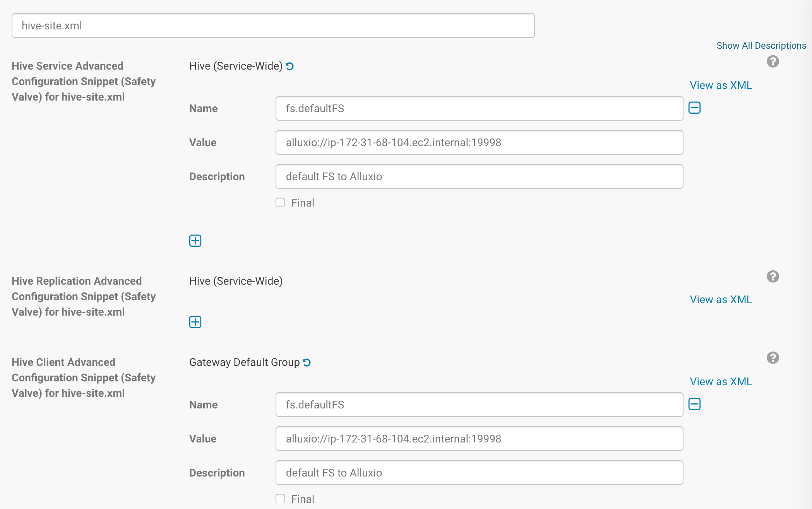Show help for Hive Client snippet
Viewport: 812px width, 509px height.
[773, 358]
